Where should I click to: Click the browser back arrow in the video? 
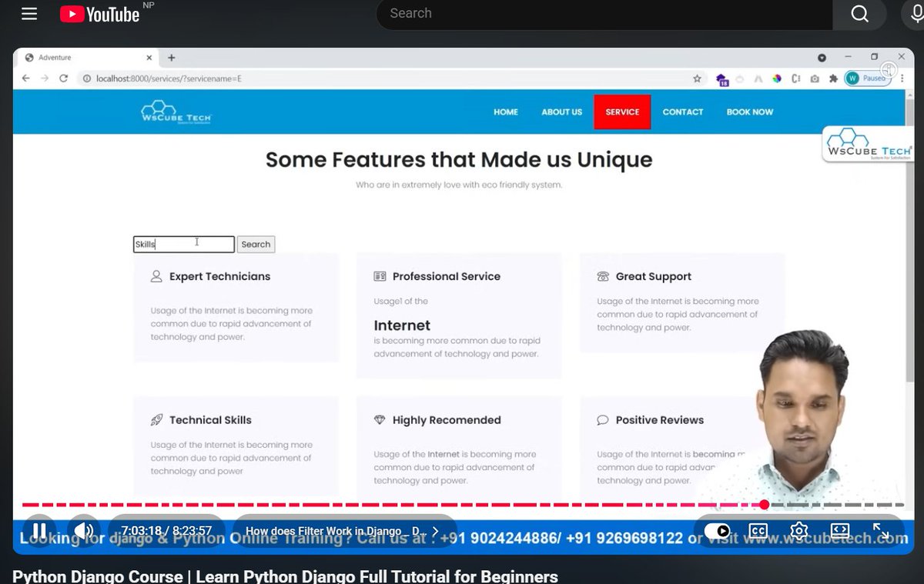[25, 78]
